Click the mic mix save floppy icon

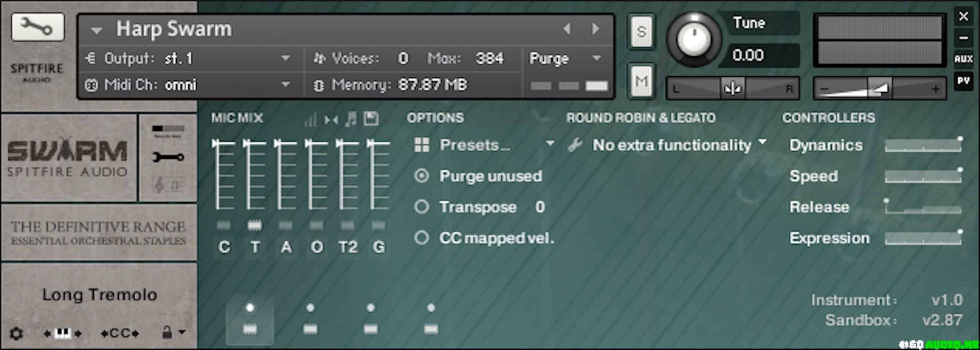pyautogui.click(x=371, y=119)
